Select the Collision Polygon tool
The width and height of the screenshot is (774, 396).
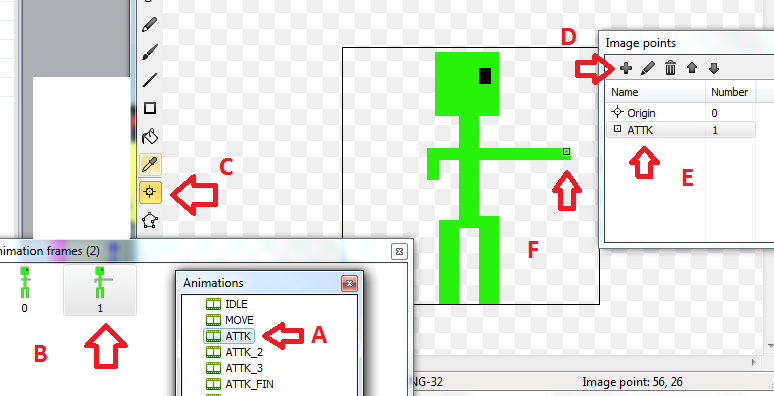[x=150, y=220]
